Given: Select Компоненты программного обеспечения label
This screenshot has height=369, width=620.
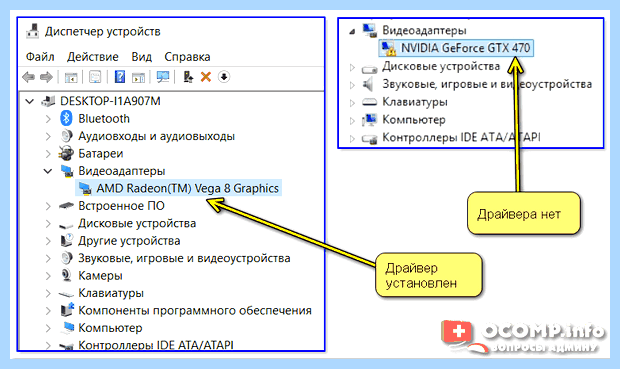Looking at the screenshot, I should pos(195,310).
